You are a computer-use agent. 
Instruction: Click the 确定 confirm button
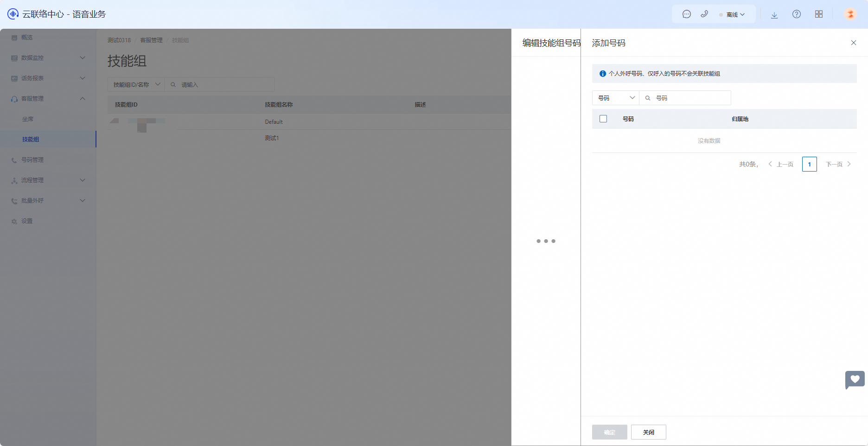pos(610,432)
